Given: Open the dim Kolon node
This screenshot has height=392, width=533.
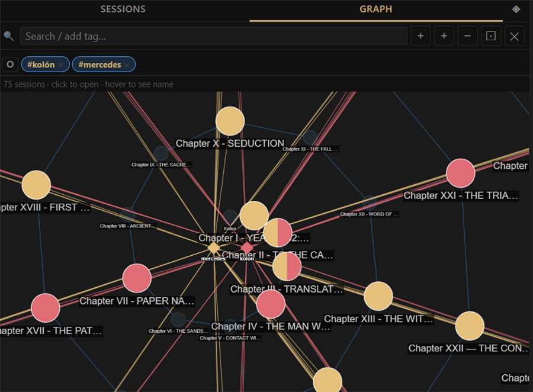Looking at the screenshot, I should (x=230, y=217).
